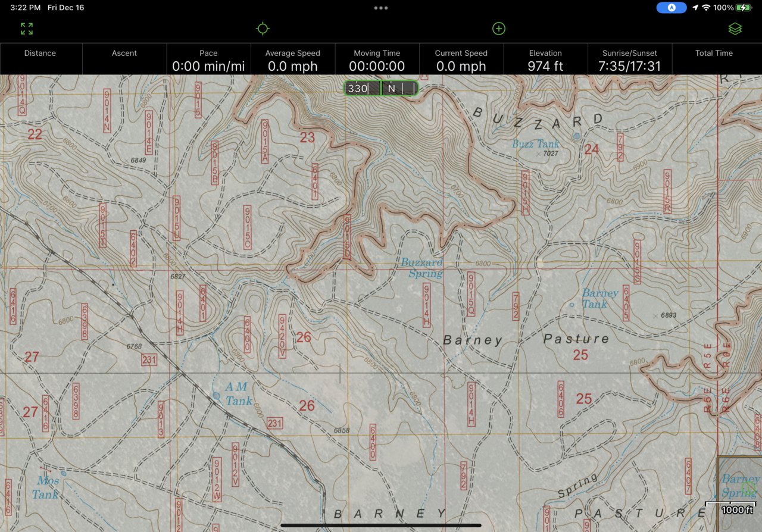Tap the 'A M Tank' map label
Screen dimensions: 762x532
[x=238, y=394]
